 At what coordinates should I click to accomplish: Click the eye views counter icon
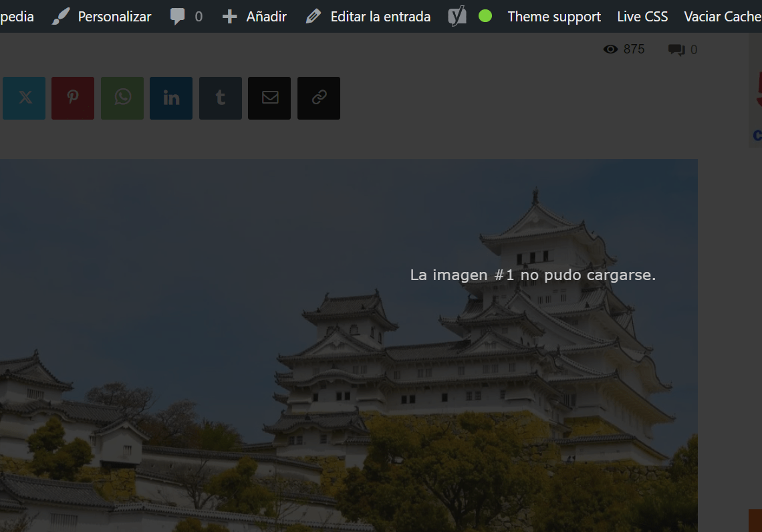coord(610,49)
